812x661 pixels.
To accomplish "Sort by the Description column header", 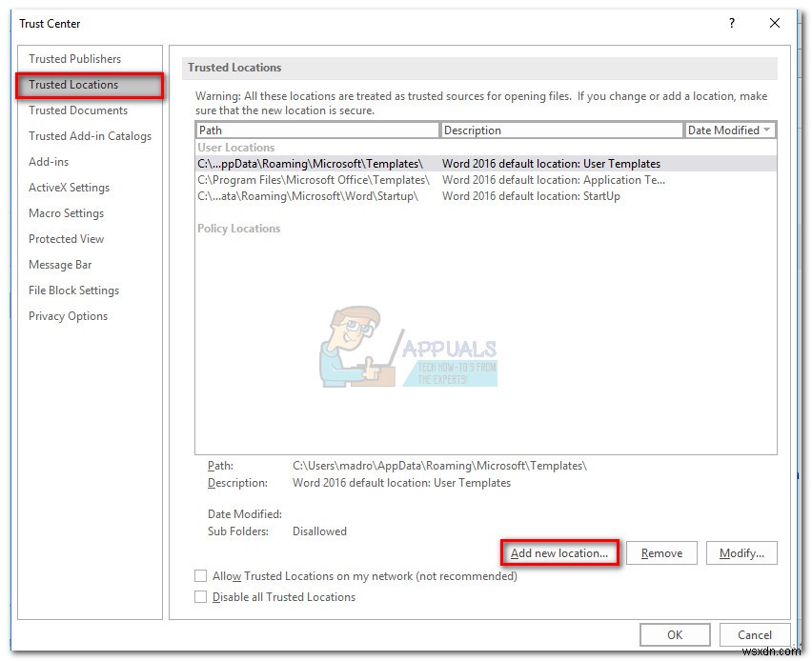I will (x=561, y=130).
